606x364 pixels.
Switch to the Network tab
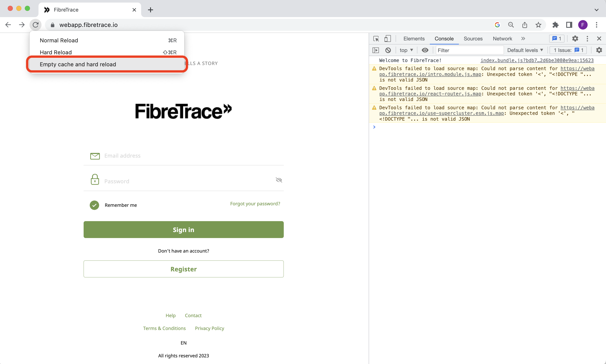[502, 38]
